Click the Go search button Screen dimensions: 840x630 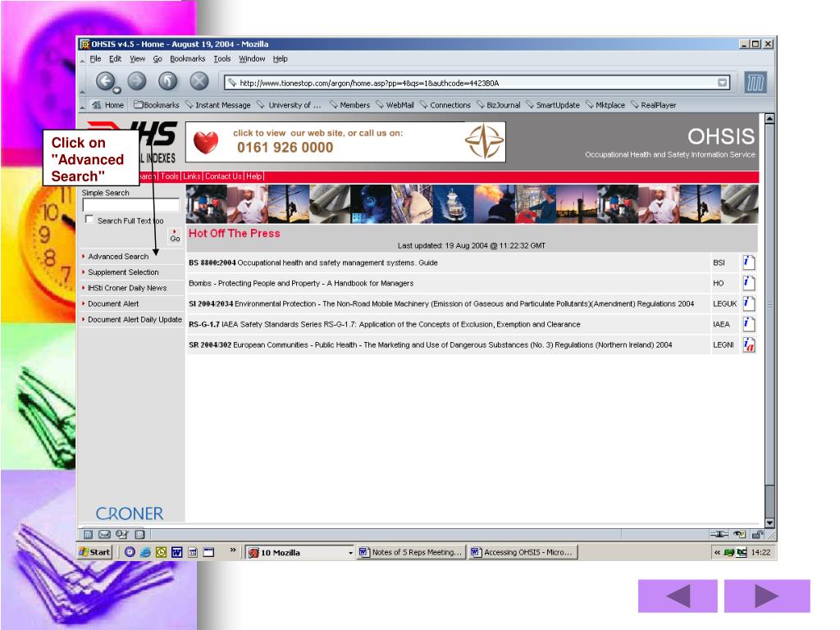click(176, 236)
